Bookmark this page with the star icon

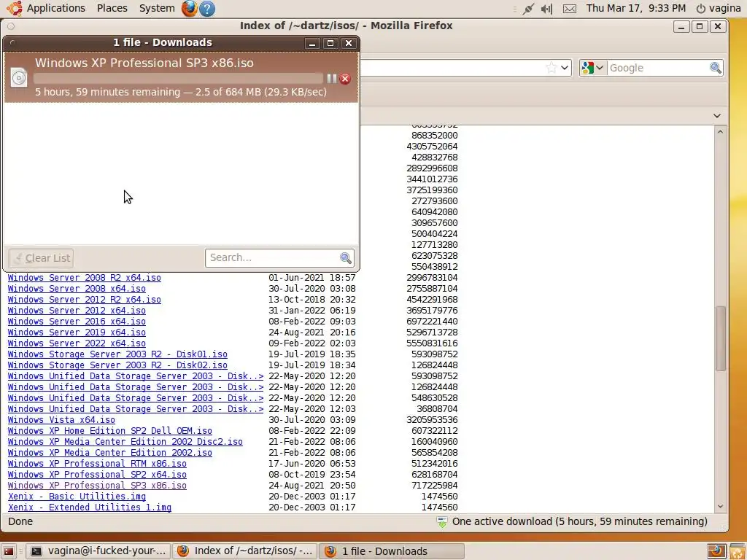[551, 68]
